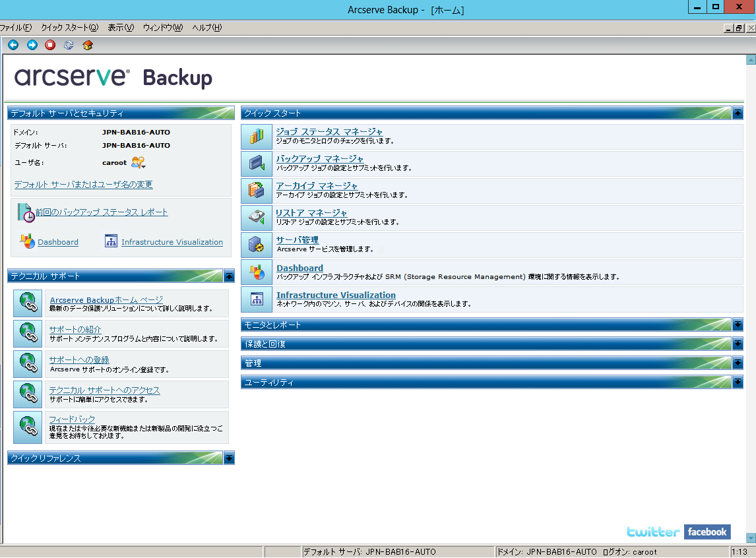Viewport: 756px width, 558px height.
Task: Click the サーバ管理 icon
Action: pos(257,244)
